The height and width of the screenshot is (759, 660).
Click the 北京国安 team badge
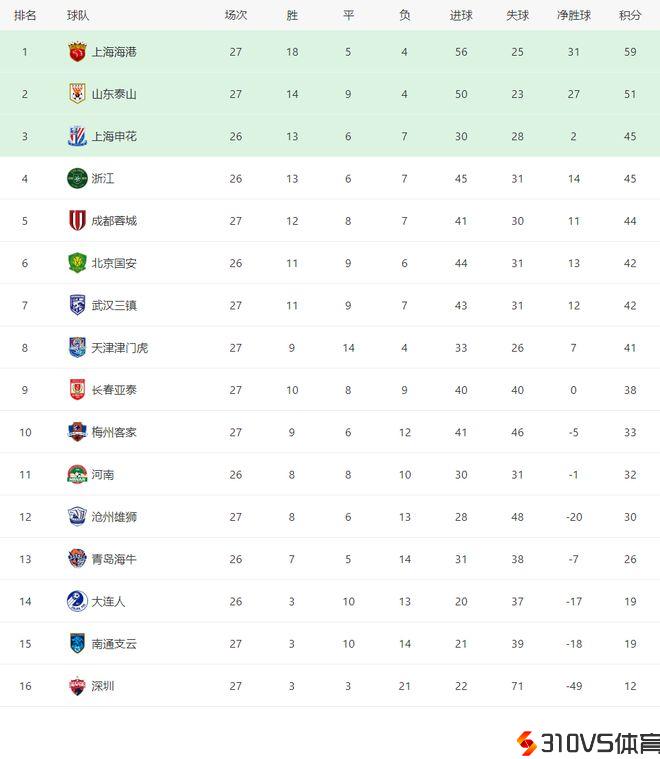(77, 263)
